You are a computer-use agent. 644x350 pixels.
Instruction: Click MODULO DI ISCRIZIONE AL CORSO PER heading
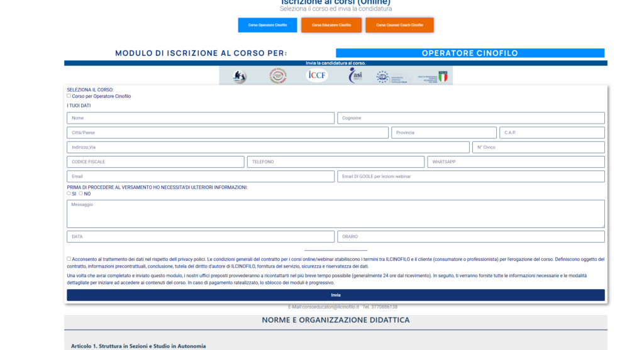[201, 53]
